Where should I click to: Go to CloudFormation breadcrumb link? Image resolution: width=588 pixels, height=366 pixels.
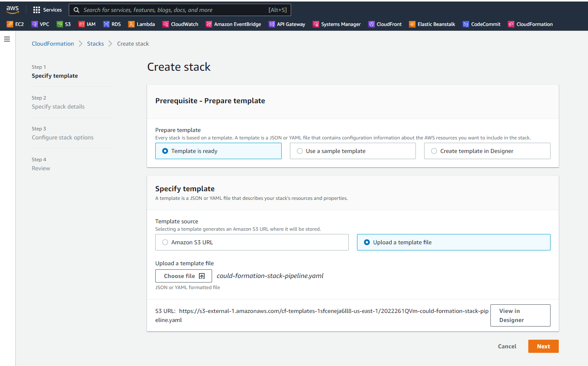point(53,44)
